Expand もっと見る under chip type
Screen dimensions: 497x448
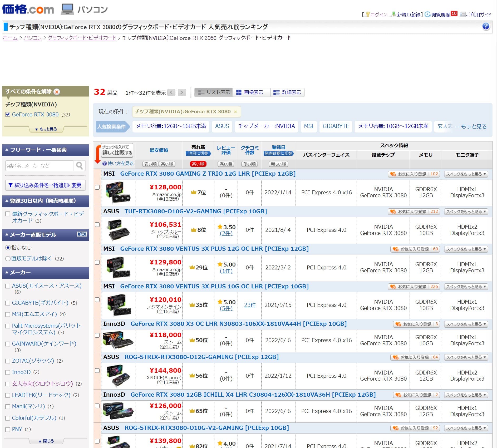(x=46, y=129)
